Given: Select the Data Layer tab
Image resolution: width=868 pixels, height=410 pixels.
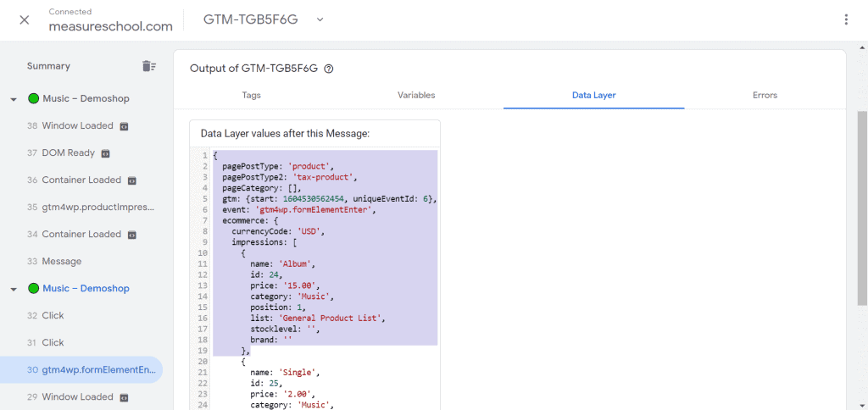Looking at the screenshot, I should pyautogui.click(x=594, y=95).
